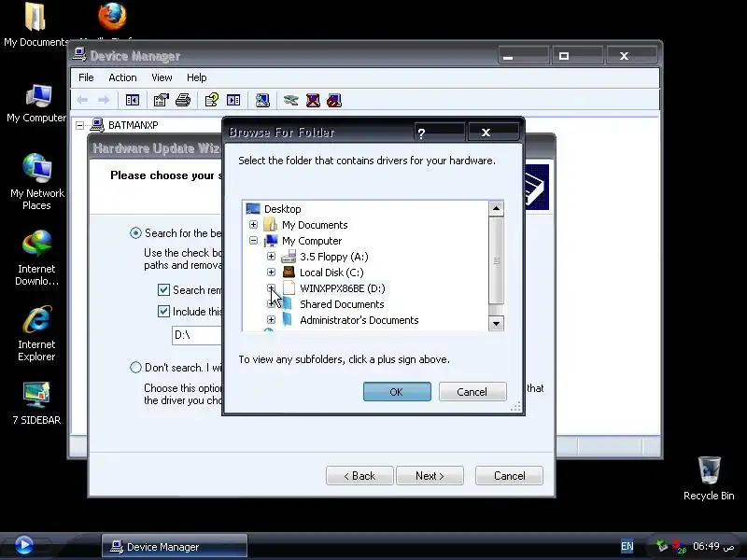Select Desktop in the folder tree
This screenshot has height=560, width=747.
[283, 209]
